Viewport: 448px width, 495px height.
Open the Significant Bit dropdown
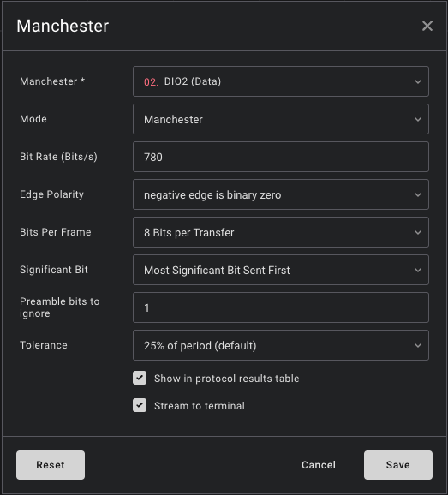pyautogui.click(x=281, y=270)
